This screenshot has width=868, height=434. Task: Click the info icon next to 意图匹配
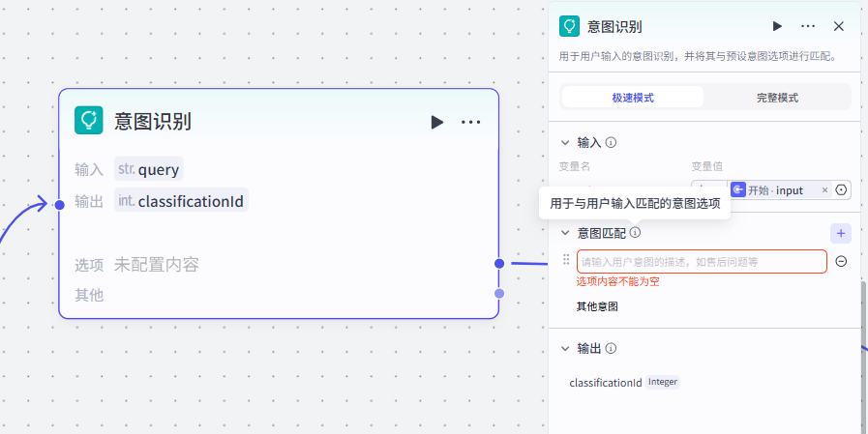(x=636, y=233)
